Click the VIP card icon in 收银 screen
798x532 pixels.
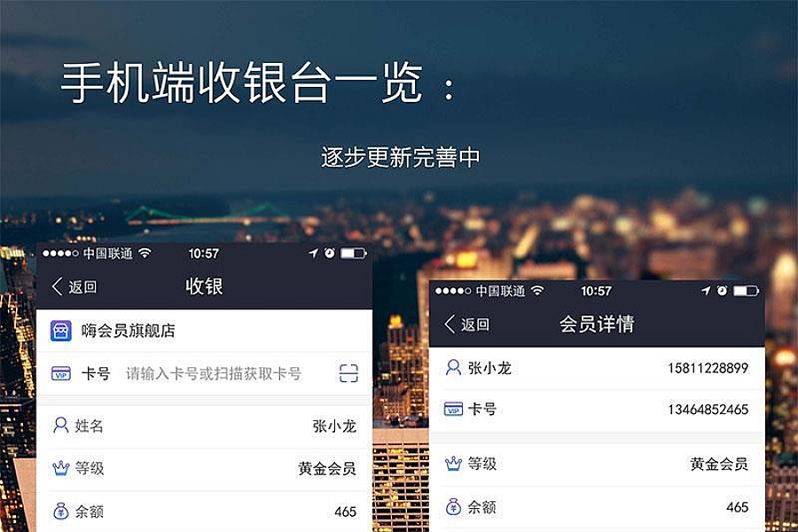tap(60, 373)
